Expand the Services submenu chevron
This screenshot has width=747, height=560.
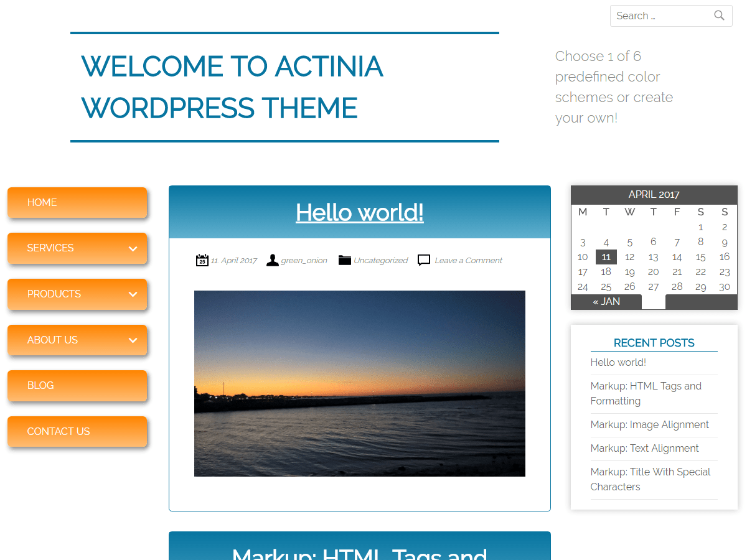tap(133, 248)
